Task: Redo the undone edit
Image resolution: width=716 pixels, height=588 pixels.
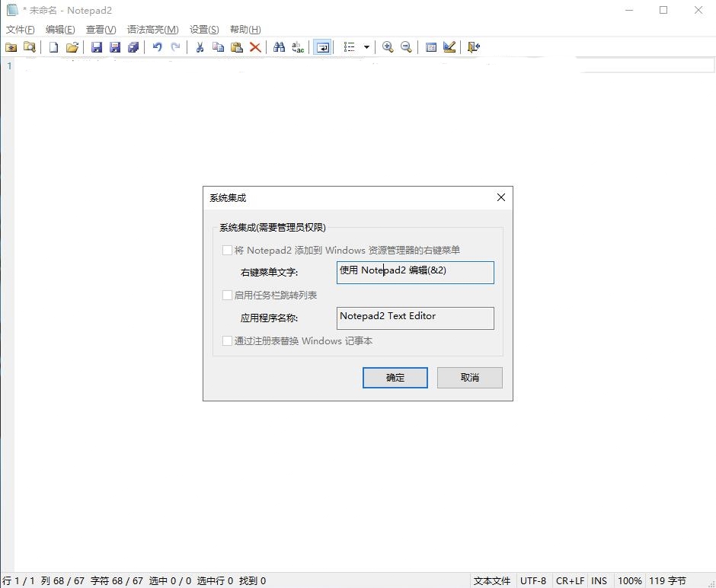Action: coord(175,47)
